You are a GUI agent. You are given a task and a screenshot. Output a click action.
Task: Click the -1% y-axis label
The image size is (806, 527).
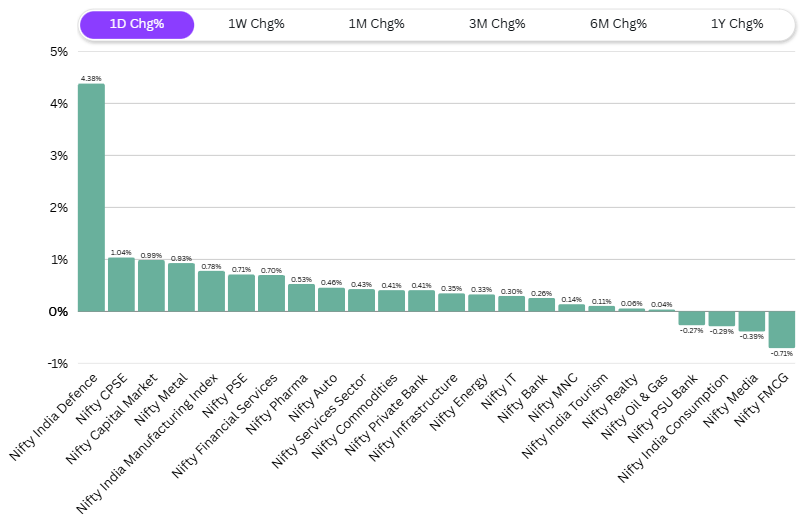[x=58, y=364]
